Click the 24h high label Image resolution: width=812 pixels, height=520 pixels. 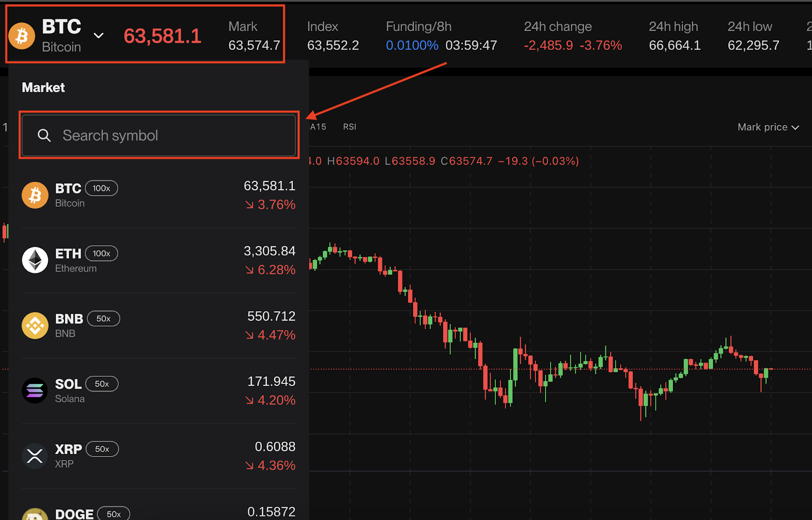coord(673,26)
